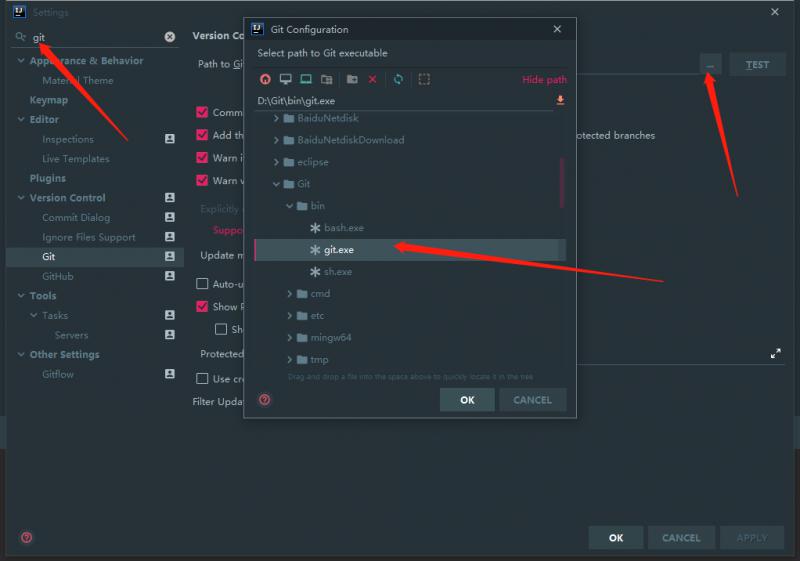Click the help icon at Settings window bottom

(x=27, y=537)
